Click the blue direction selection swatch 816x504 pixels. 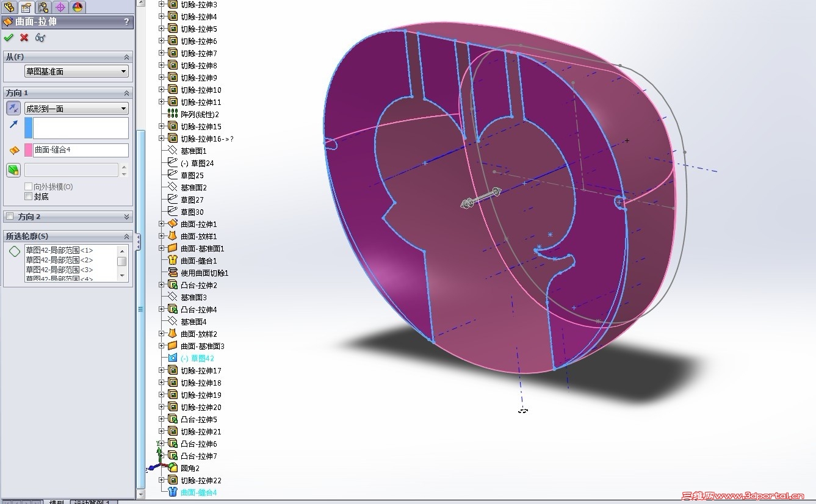click(28, 128)
